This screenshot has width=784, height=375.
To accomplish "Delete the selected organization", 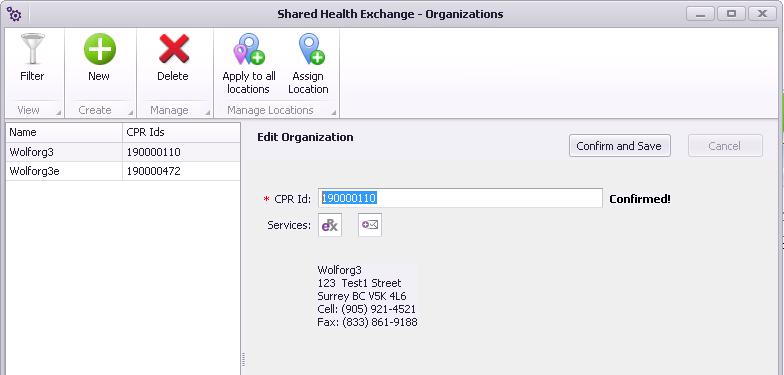I will (173, 58).
